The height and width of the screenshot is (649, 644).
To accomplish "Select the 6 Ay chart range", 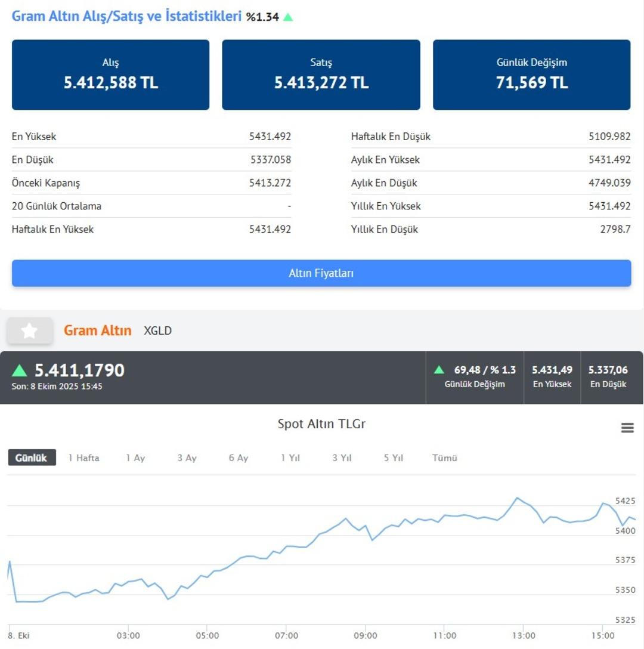I will (x=239, y=458).
